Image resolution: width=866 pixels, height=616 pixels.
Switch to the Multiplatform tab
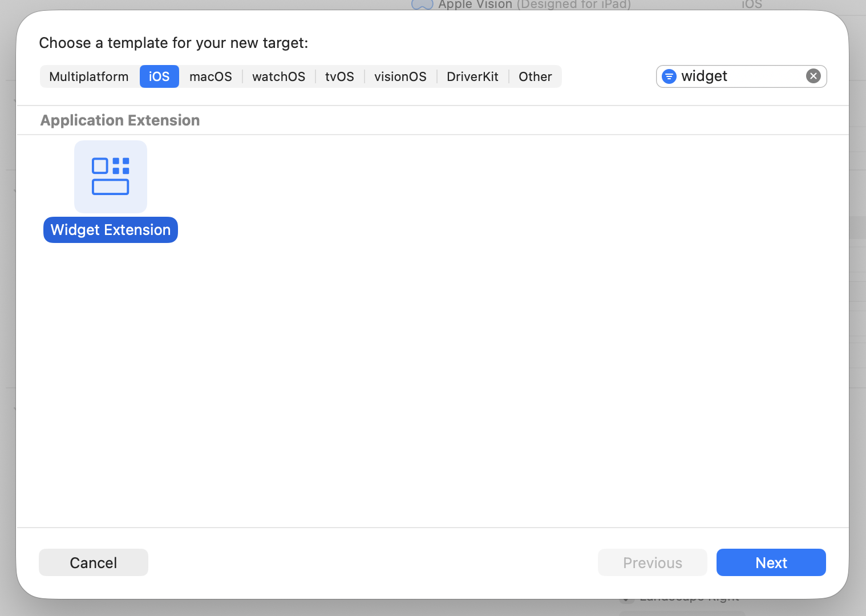tap(89, 76)
